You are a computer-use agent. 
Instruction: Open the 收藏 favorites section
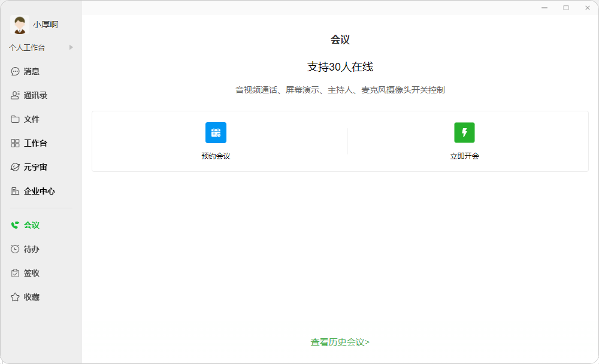point(31,297)
